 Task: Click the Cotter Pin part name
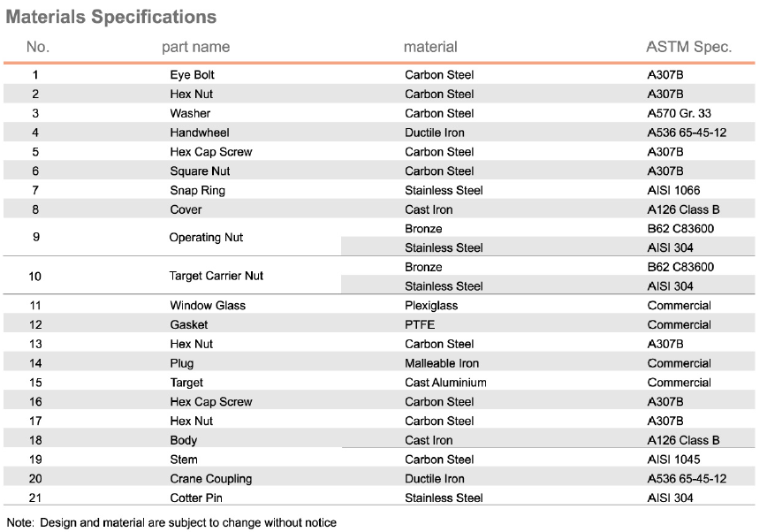(196, 498)
